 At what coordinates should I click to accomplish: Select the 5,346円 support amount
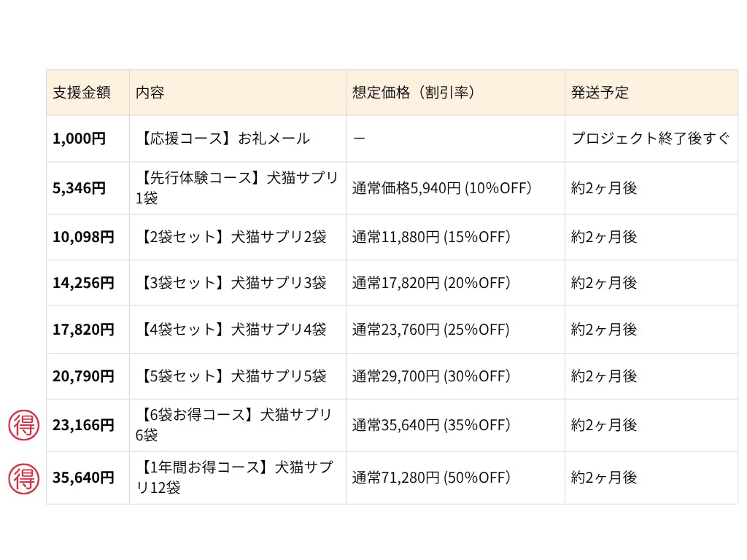(x=79, y=188)
